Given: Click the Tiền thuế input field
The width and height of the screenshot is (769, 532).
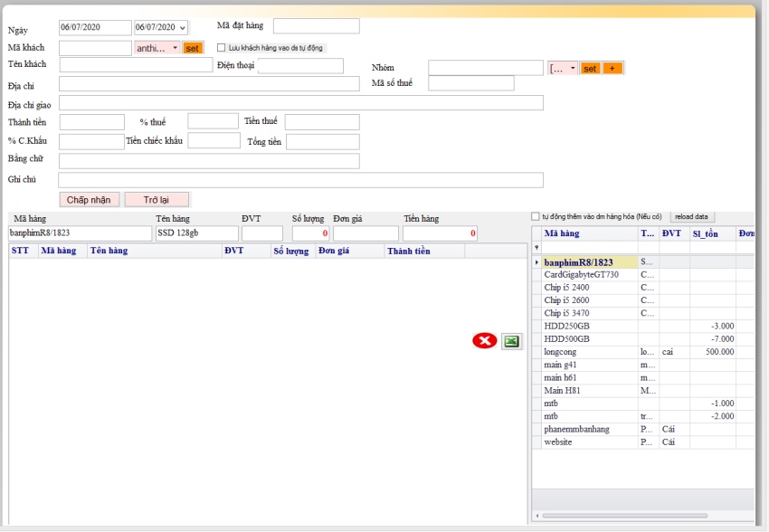Looking at the screenshot, I should [x=322, y=122].
